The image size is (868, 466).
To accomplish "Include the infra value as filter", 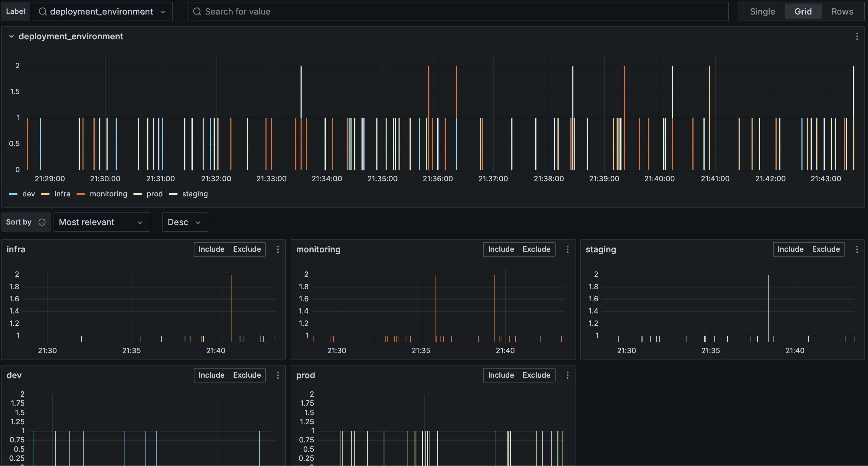I will tap(211, 249).
